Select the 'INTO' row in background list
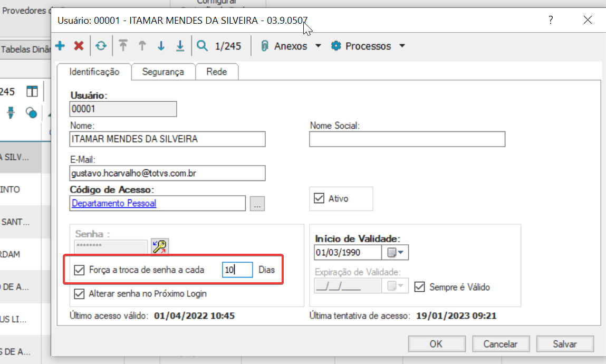The image size is (606, 364). (x=21, y=190)
